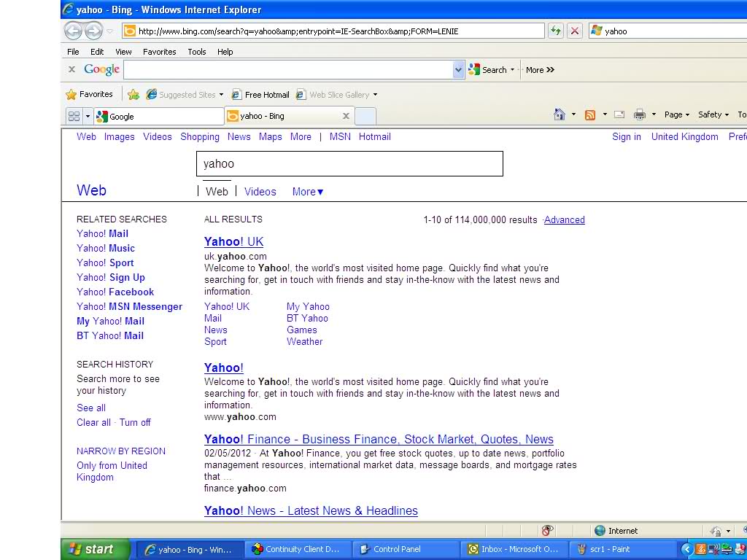Open the Safety menu dropdown
The width and height of the screenshot is (747, 560).
[713, 114]
